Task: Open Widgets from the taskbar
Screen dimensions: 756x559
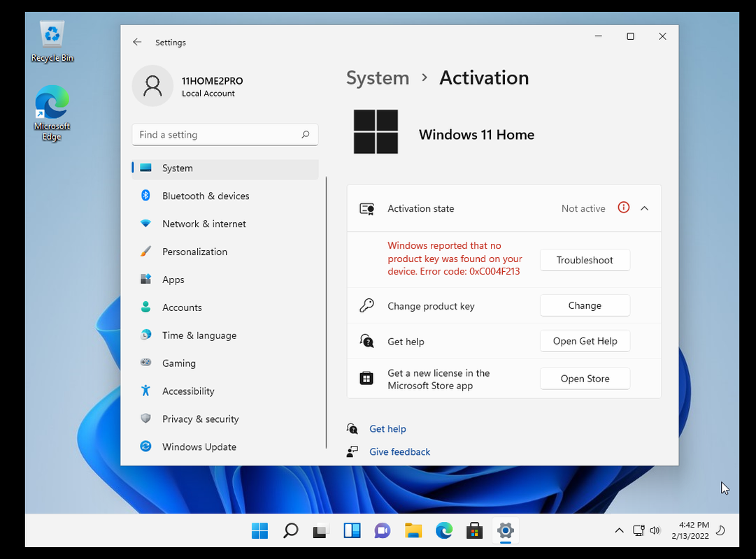Action: tap(352, 530)
